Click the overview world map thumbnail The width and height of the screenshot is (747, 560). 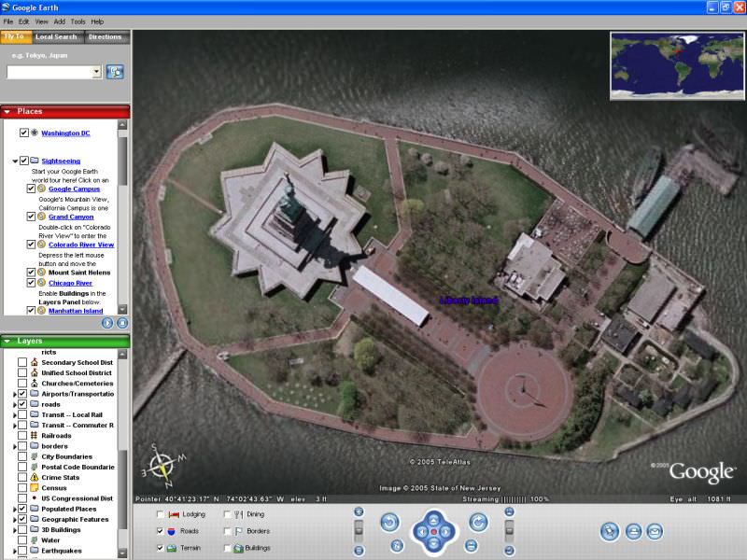677,65
